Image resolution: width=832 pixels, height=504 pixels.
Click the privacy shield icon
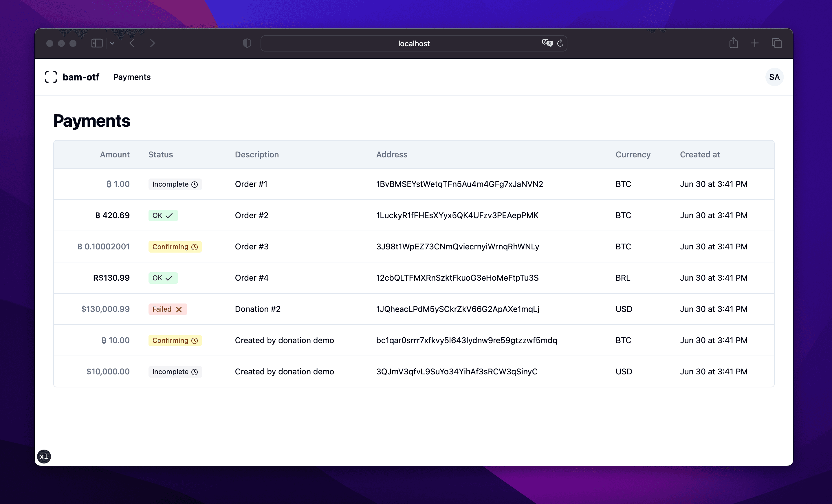(x=247, y=43)
